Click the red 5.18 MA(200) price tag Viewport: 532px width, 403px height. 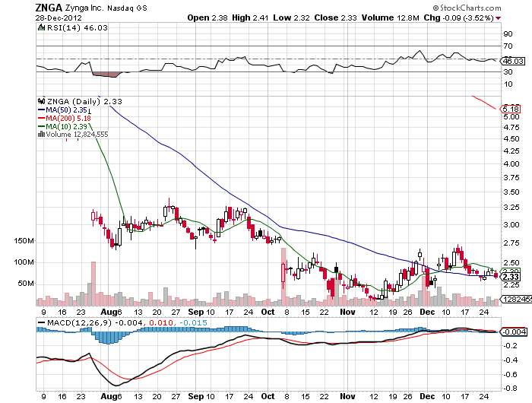(x=511, y=109)
